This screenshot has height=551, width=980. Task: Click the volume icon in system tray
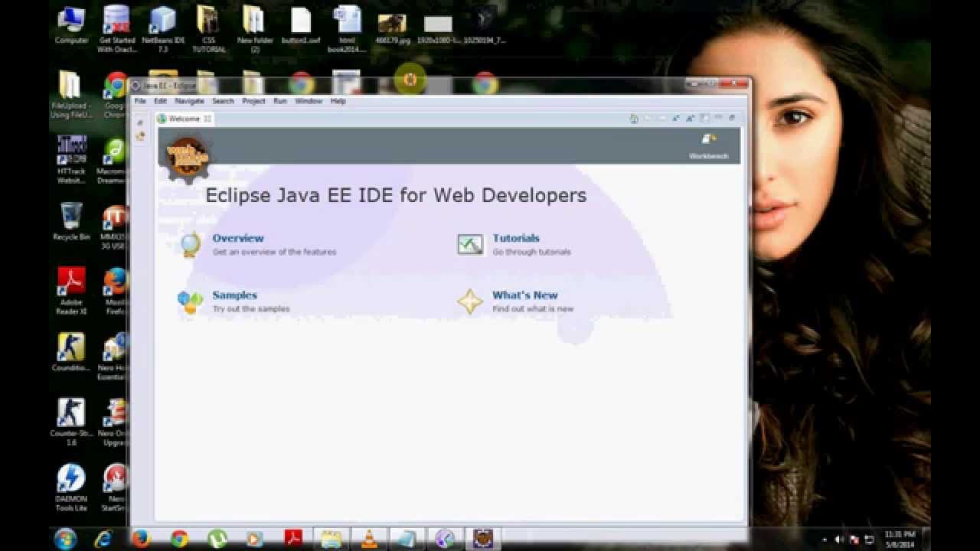839,540
